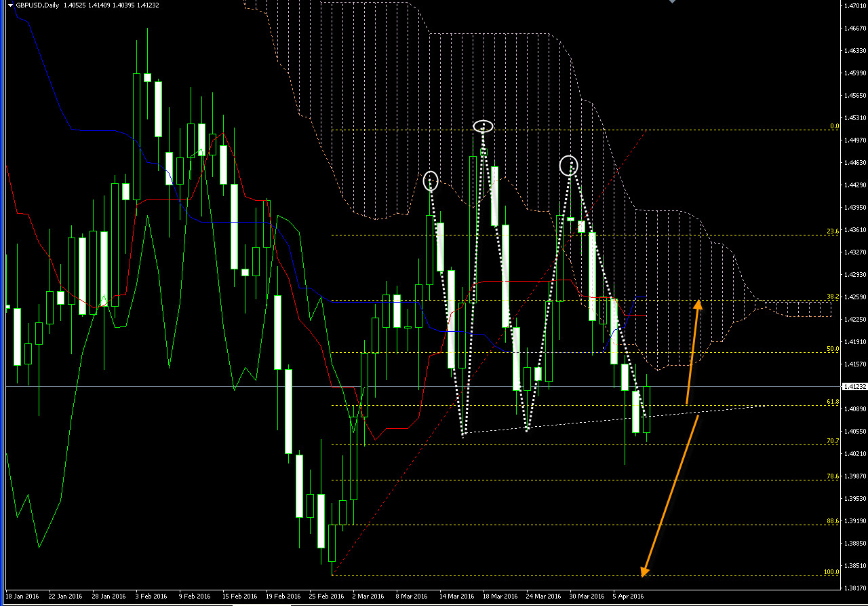Click the 19 Feb 2016 date label

282,596
